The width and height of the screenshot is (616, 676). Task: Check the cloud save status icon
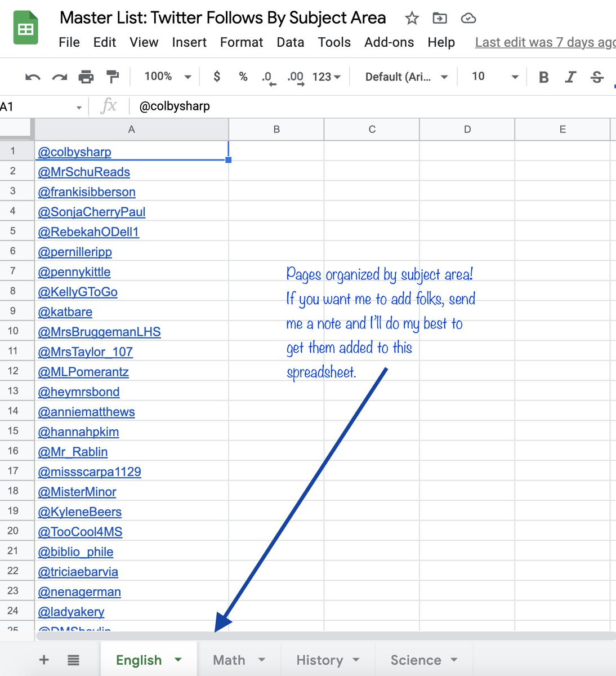click(x=468, y=19)
